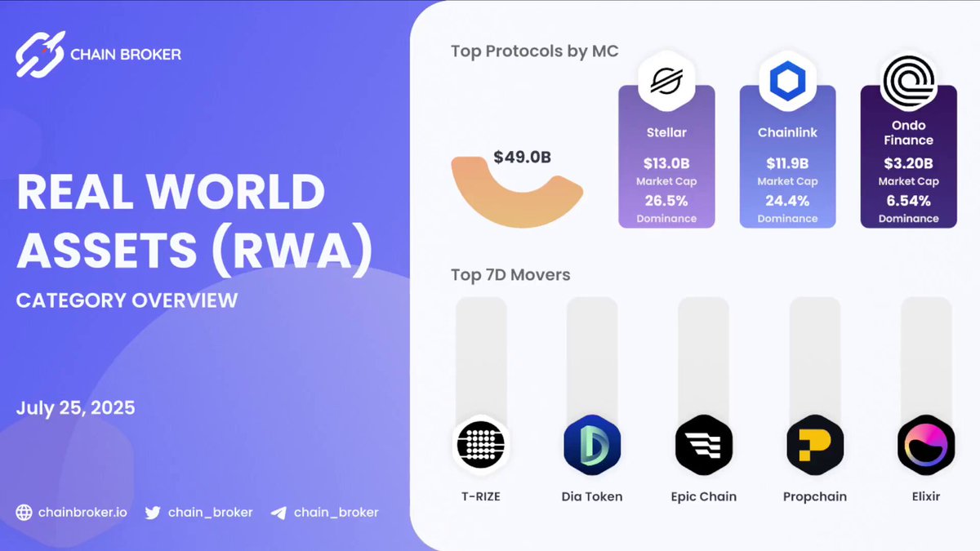Open the chain_broker handle beside Twitter icon

click(x=210, y=513)
